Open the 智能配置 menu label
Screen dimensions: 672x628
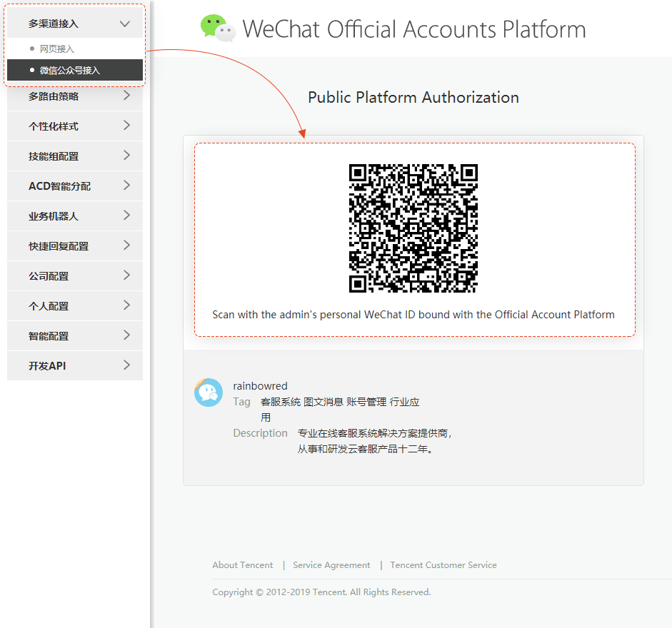coord(49,336)
